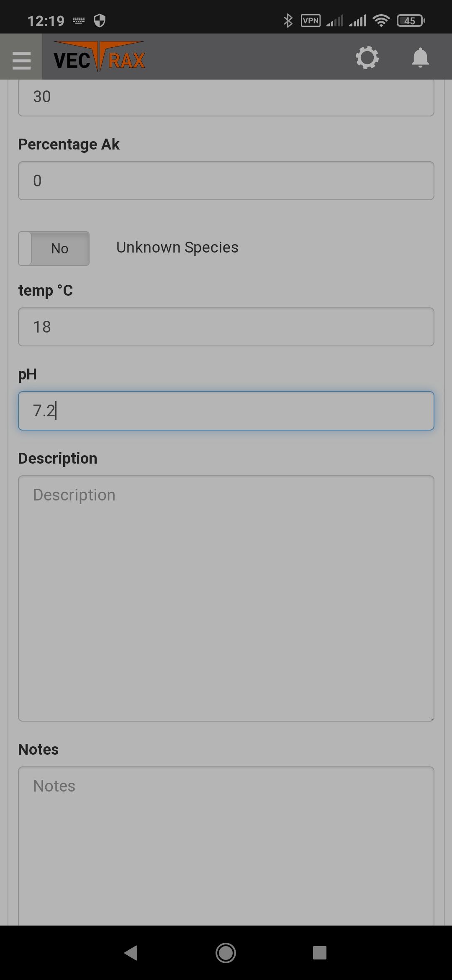
Task: Toggle the Unknown Species switch
Action: 54,248
